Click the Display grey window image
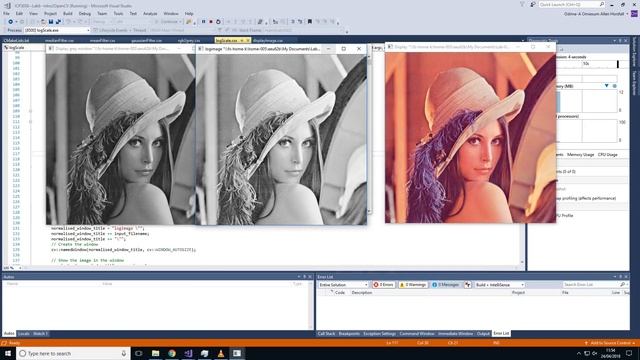640x360 pixels. point(121,139)
